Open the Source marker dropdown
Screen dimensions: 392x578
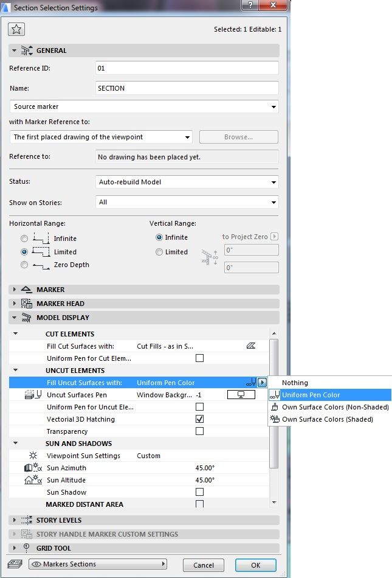coord(144,106)
